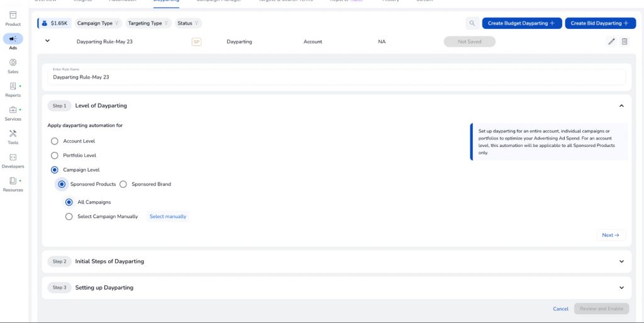Click the Cancel link
The image size is (644, 323).
560,309
